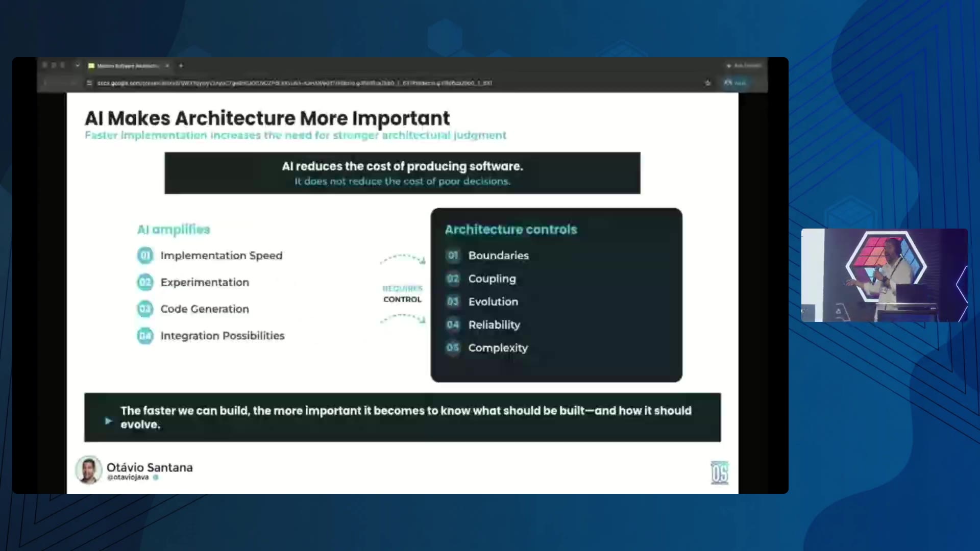The image size is (980, 551).
Task: Click the 04 badge beside Integration Possibilities
Action: click(x=145, y=336)
